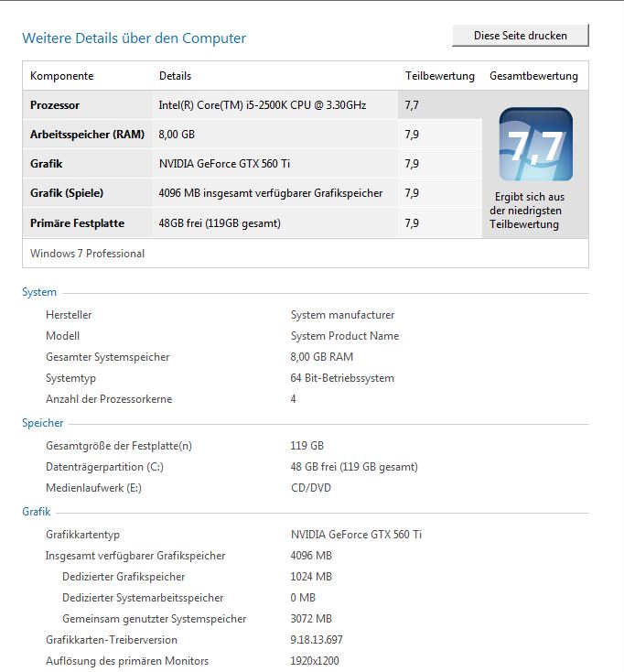Image resolution: width=624 pixels, height=672 pixels.
Task: Click the Speicher section heading
Action: pos(43,423)
